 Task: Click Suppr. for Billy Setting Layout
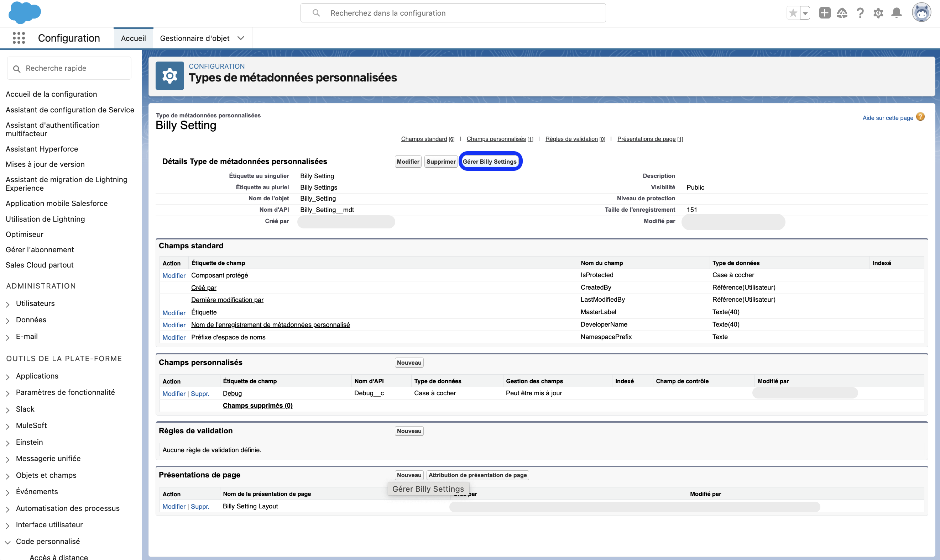tap(200, 506)
